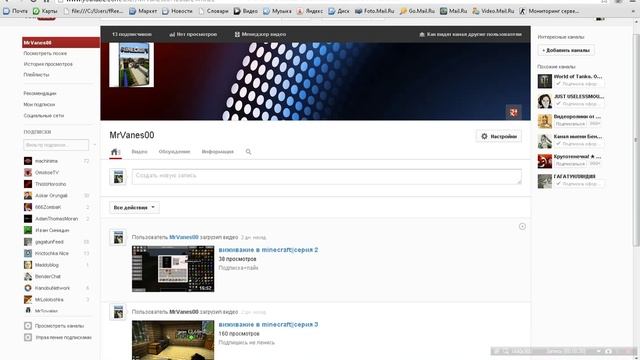Open Плейлисты in sidebar
The height and width of the screenshot is (360, 640).
[36, 75]
